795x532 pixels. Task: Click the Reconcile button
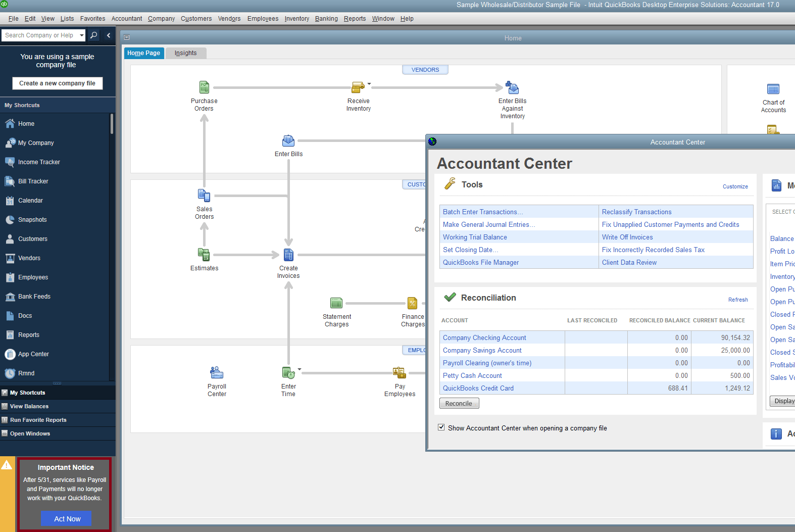(459, 404)
